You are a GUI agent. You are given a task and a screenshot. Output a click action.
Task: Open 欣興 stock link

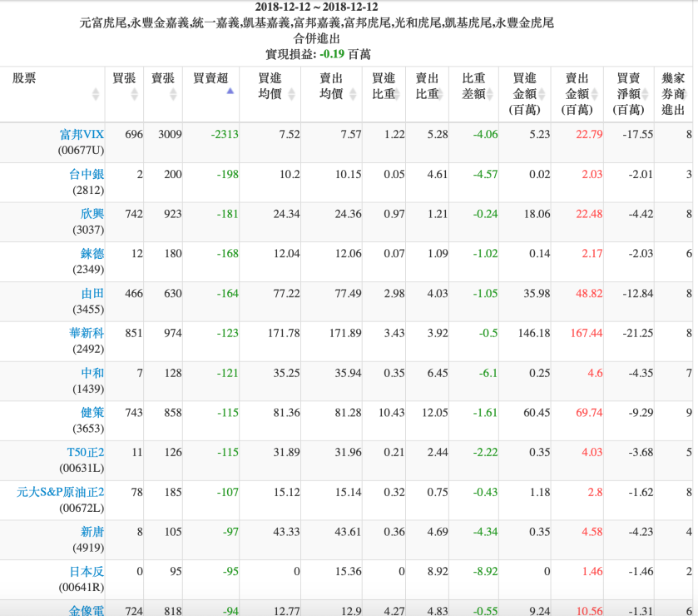[x=92, y=213]
